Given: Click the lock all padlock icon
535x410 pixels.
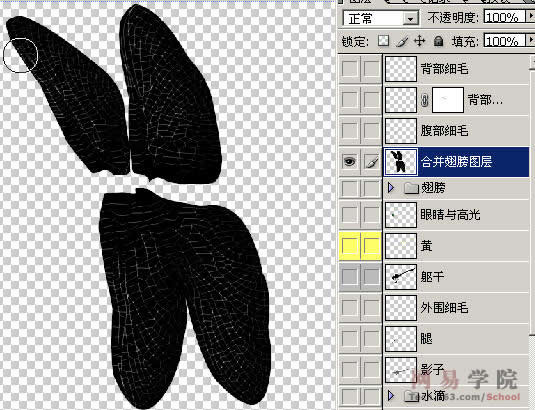Looking at the screenshot, I should tap(438, 41).
